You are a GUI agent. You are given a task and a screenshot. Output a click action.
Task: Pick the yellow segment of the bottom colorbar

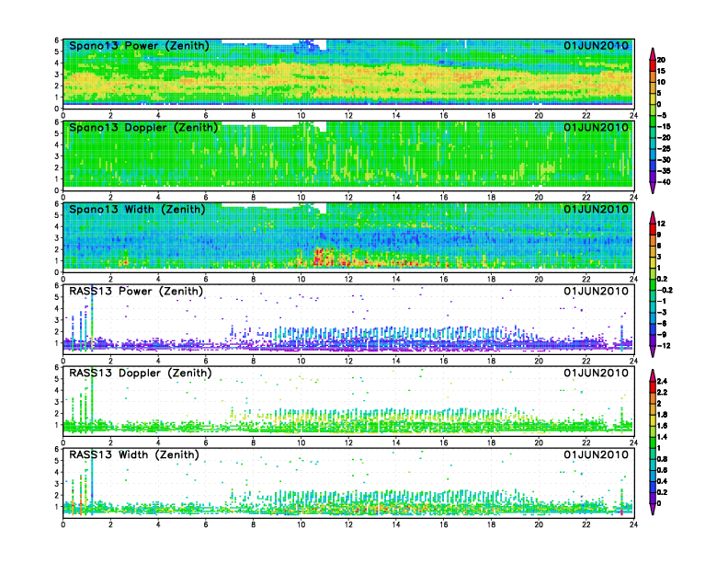tap(653, 419)
